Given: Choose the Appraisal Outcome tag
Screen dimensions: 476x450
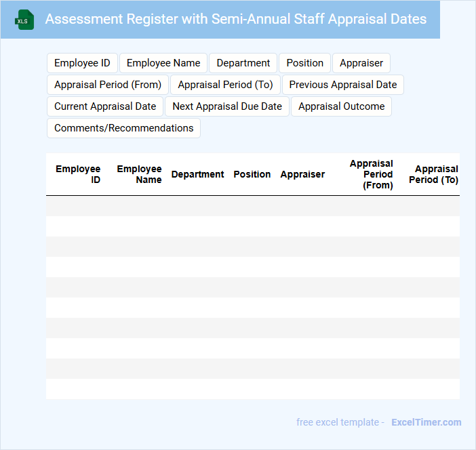Looking at the screenshot, I should (341, 106).
